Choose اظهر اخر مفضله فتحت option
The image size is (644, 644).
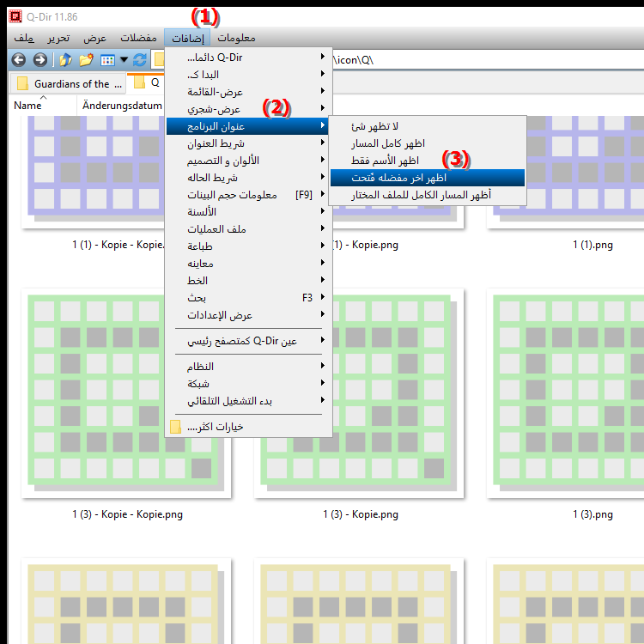coord(428,178)
